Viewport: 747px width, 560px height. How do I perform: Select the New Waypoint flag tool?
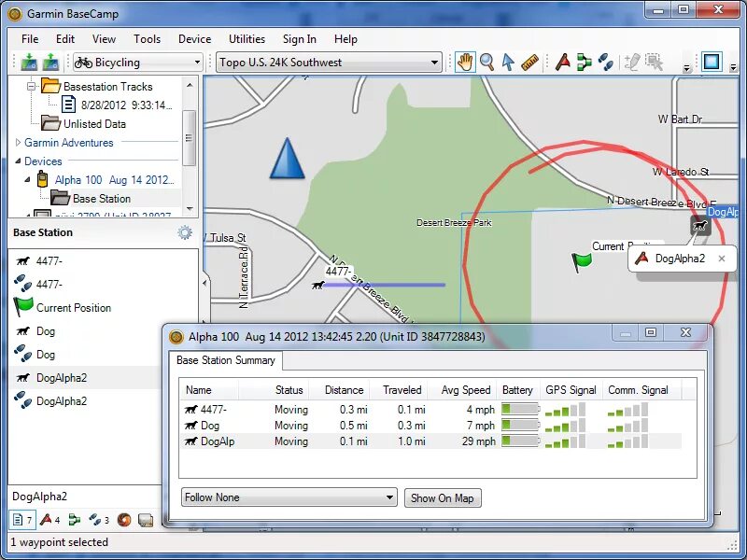coord(563,63)
